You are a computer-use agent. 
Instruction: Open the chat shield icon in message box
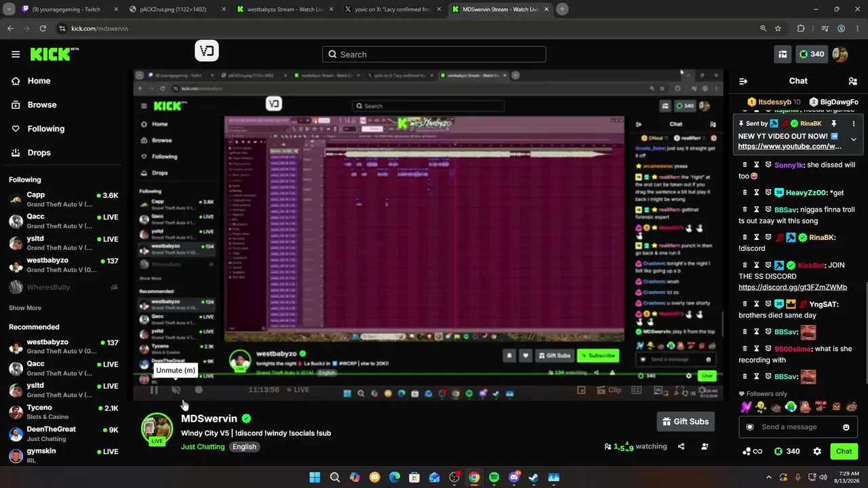click(x=749, y=427)
